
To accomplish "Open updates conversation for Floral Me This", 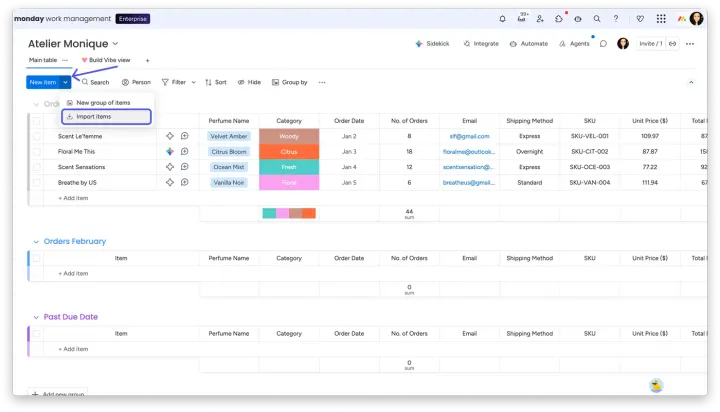I will click(185, 151).
